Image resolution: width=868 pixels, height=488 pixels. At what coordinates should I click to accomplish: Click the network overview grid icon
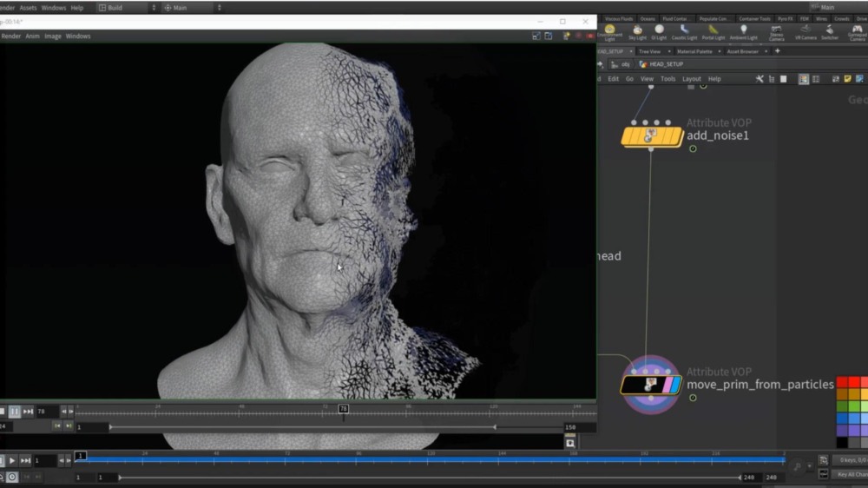(836, 79)
